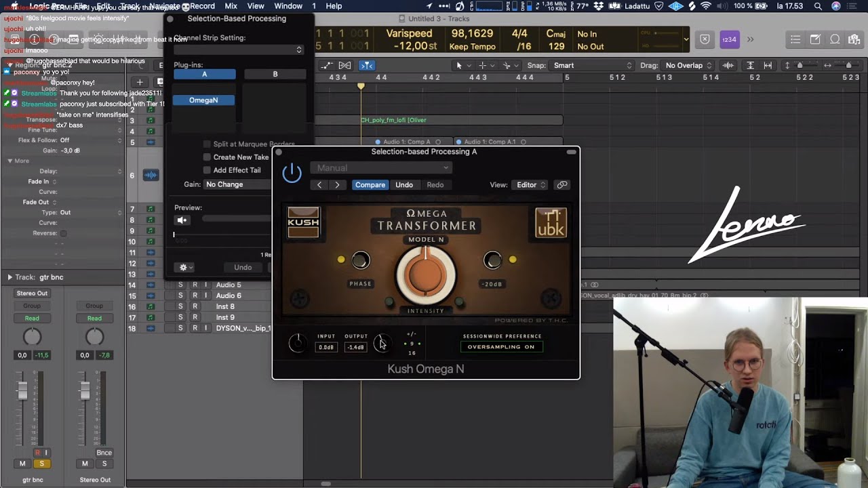Open the Gain No Change dropdown
This screenshot has width=868, height=488.
[x=237, y=184]
